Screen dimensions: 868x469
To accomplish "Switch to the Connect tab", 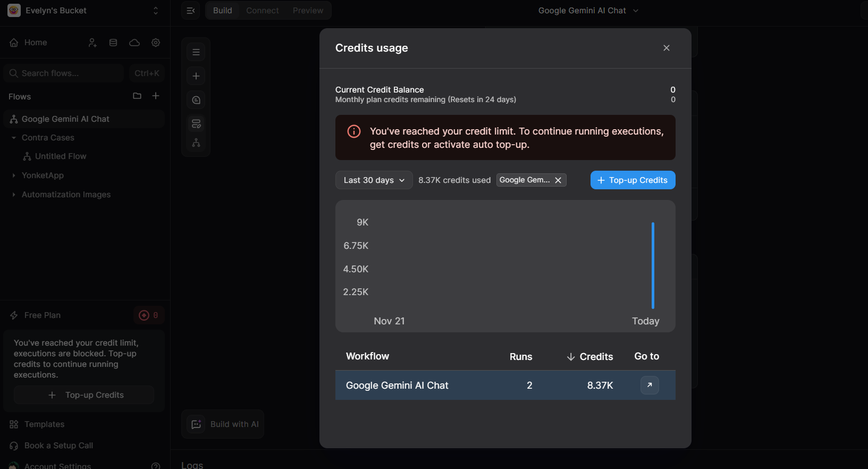I will coord(263,11).
